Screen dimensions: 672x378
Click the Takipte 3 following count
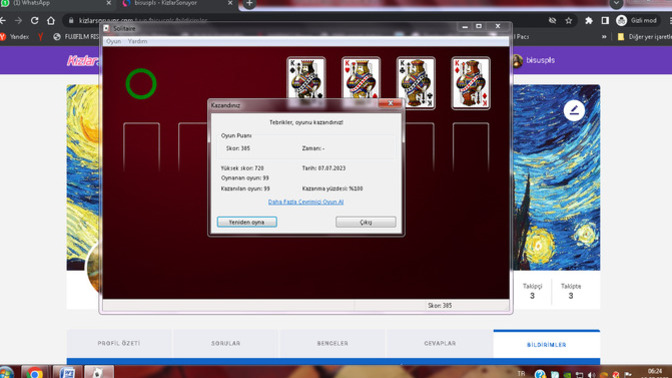[571, 291]
